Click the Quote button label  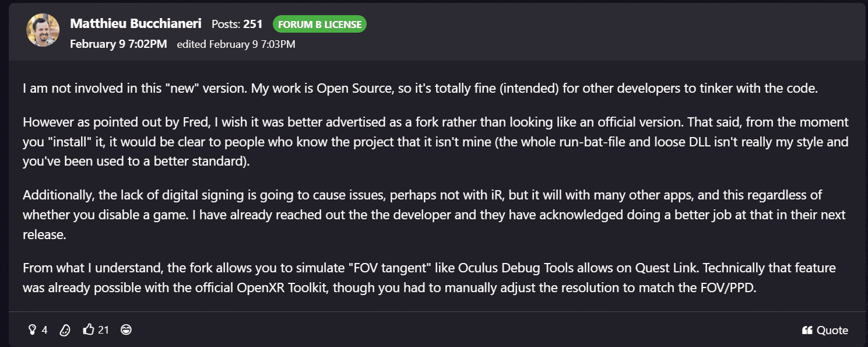point(832,331)
